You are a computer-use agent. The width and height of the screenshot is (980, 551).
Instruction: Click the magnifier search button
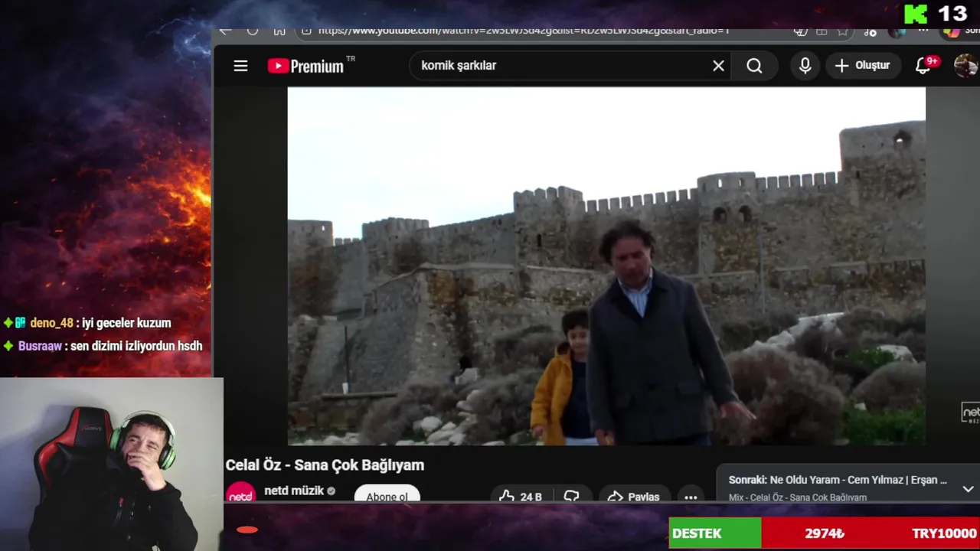pos(754,66)
